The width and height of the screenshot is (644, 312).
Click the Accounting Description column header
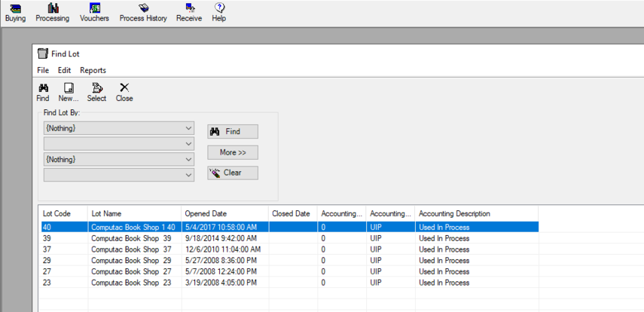point(477,214)
